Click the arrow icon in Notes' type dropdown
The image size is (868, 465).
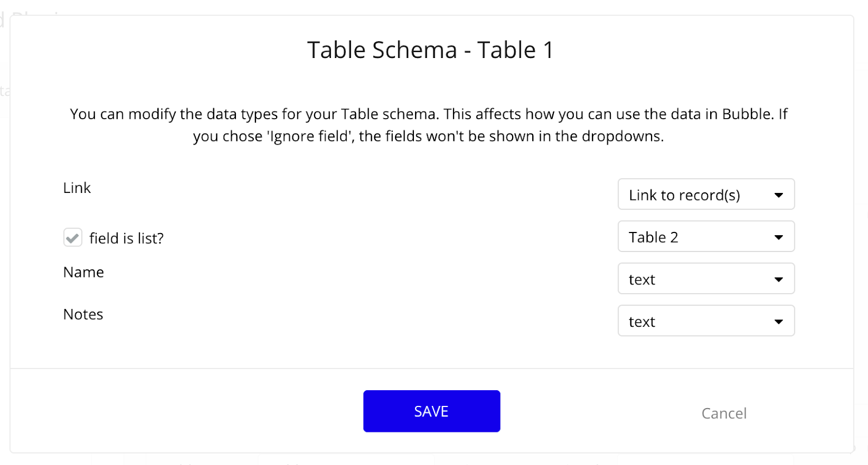pyautogui.click(x=778, y=322)
